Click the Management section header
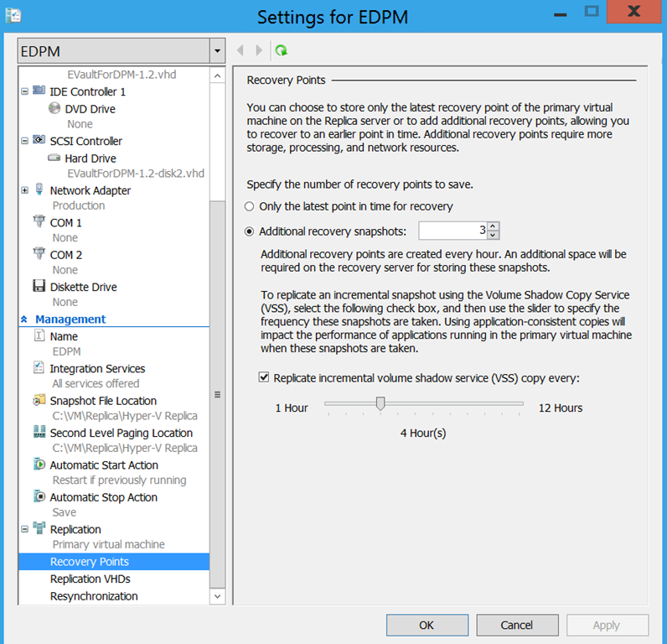The width and height of the screenshot is (667, 644). (70, 319)
